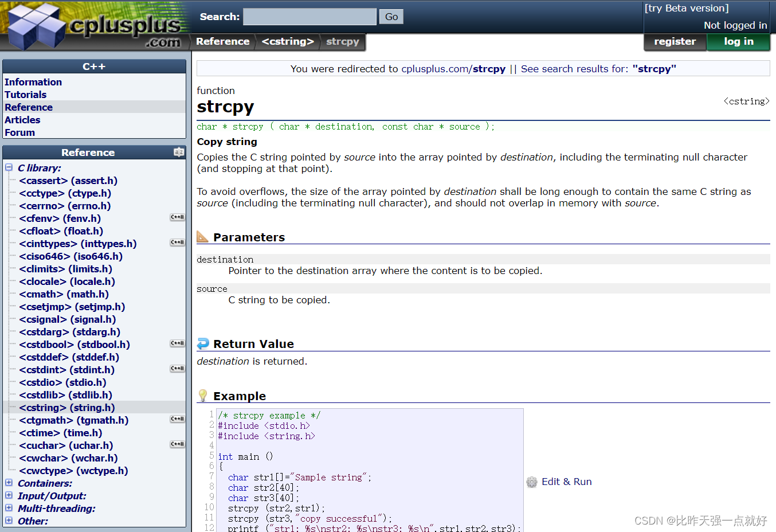Click the "Not logged in" status text
This screenshot has height=532, width=776.
pos(735,25)
